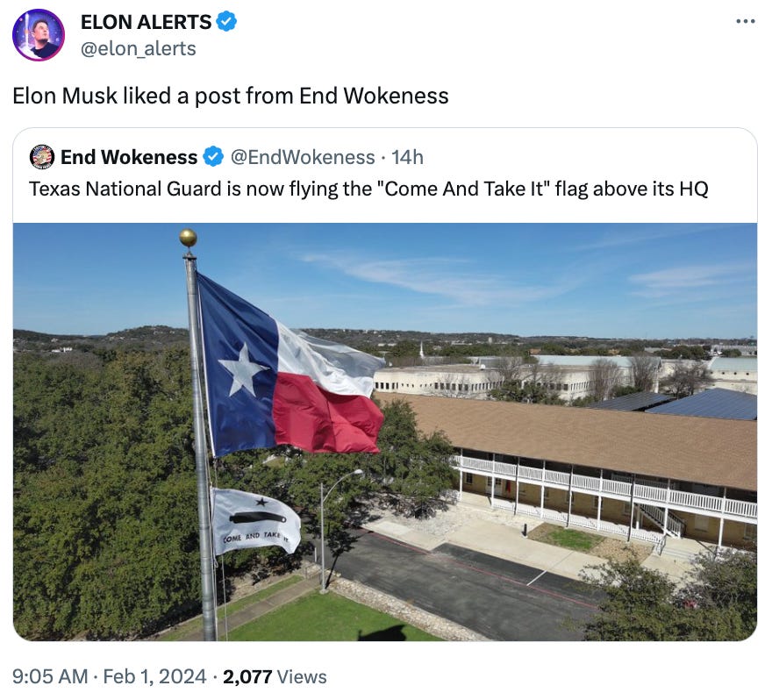Open the quoted post text about Texas National Guard
Screen dimensions: 772x700
click(x=368, y=189)
